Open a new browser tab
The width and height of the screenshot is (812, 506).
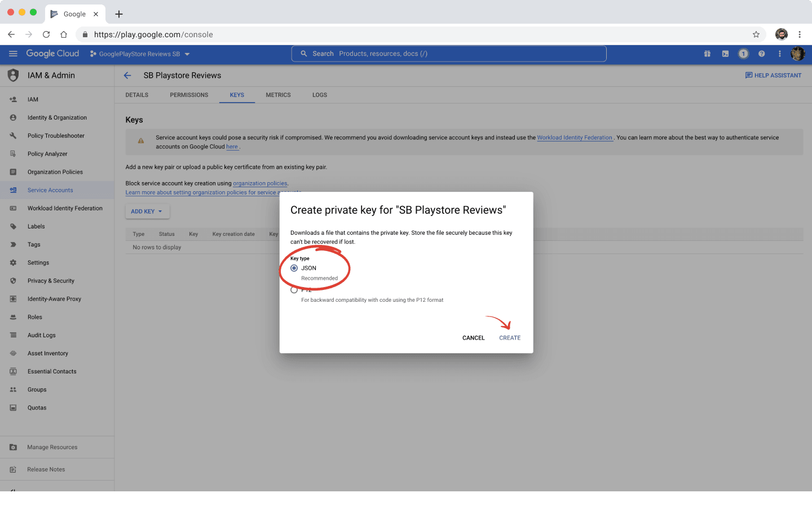(x=119, y=14)
